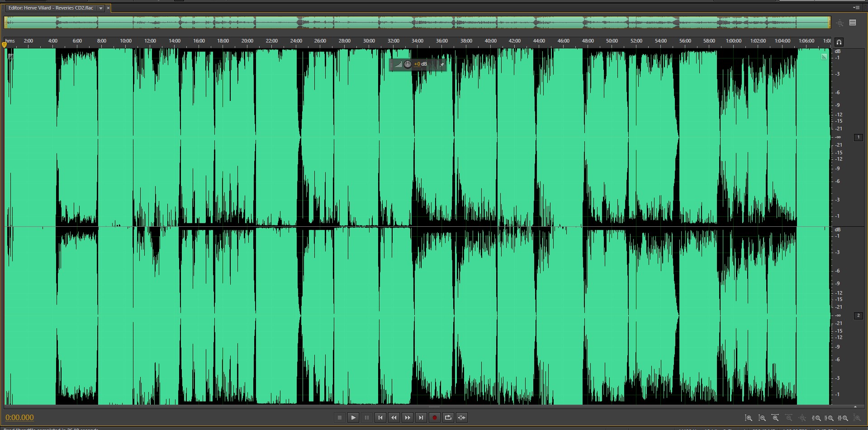Image resolution: width=868 pixels, height=430 pixels.
Task: Click Zoom Out Amplitude icon
Action: pos(762,418)
